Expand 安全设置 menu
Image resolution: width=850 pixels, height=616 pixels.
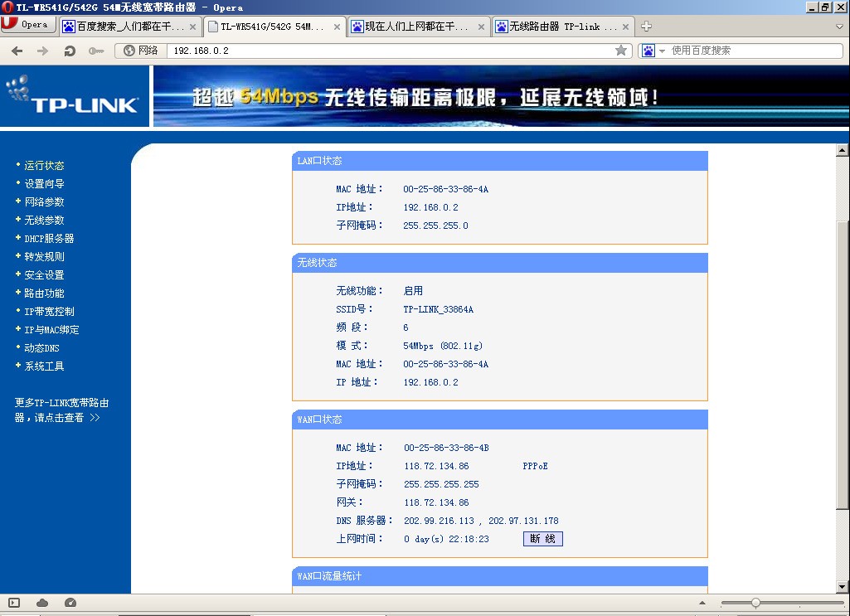(44, 274)
